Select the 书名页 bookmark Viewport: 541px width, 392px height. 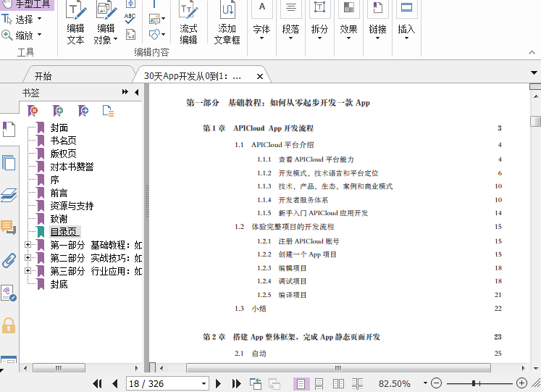[x=64, y=141]
